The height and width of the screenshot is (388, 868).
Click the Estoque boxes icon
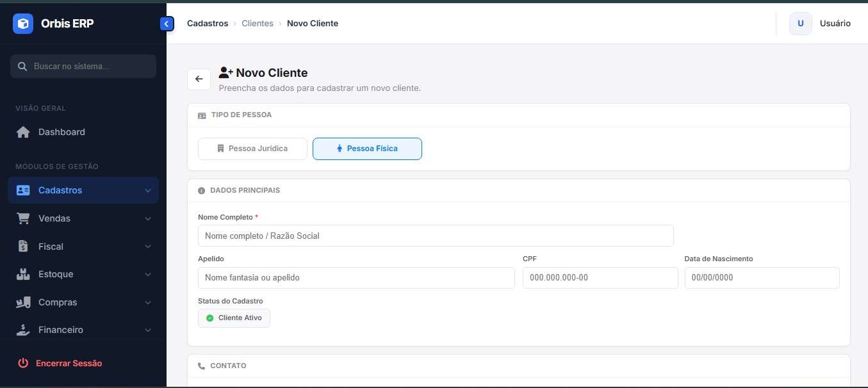(x=23, y=274)
